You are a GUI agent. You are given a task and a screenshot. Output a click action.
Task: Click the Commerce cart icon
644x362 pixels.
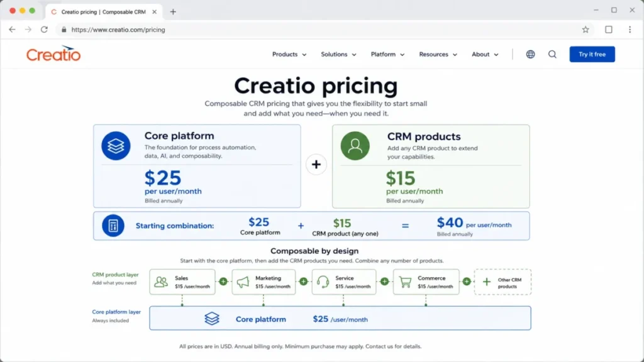(405, 282)
